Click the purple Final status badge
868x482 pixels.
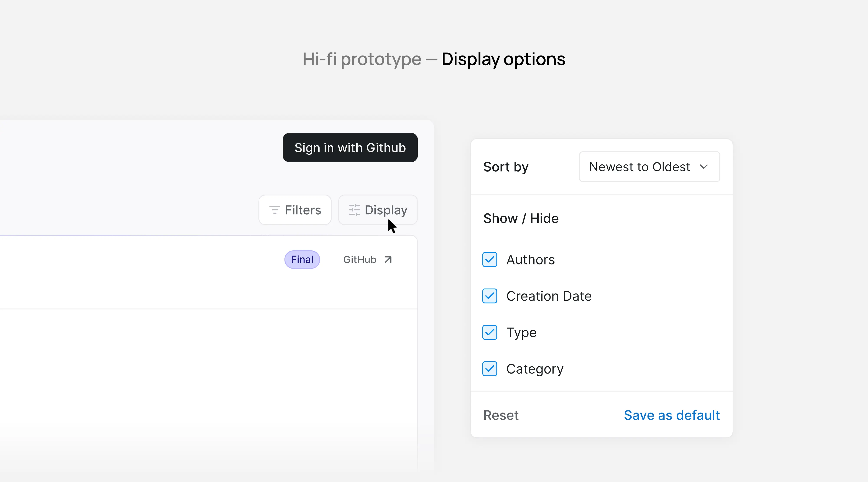[x=302, y=259]
